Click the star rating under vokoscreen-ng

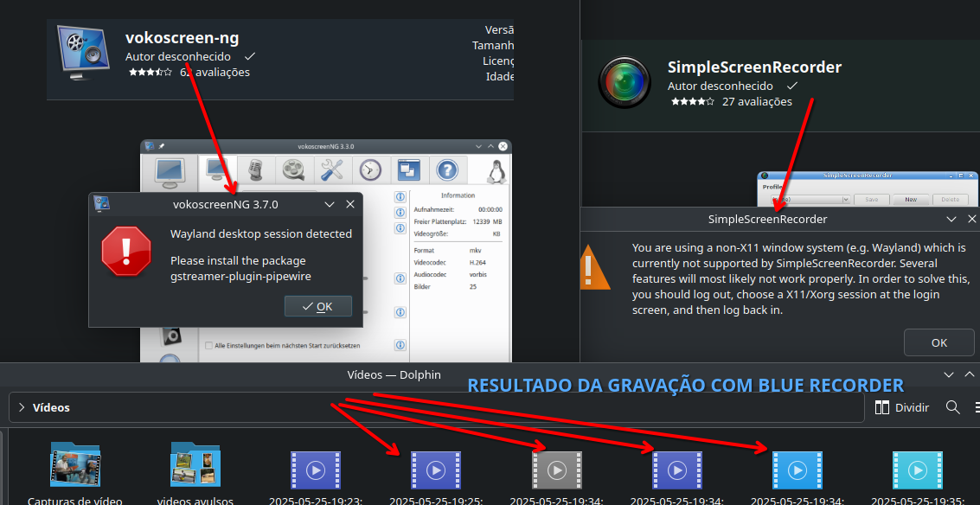(150, 73)
